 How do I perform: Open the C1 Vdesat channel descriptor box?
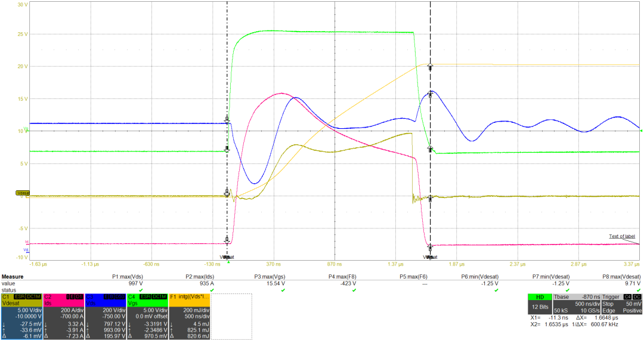point(21,316)
